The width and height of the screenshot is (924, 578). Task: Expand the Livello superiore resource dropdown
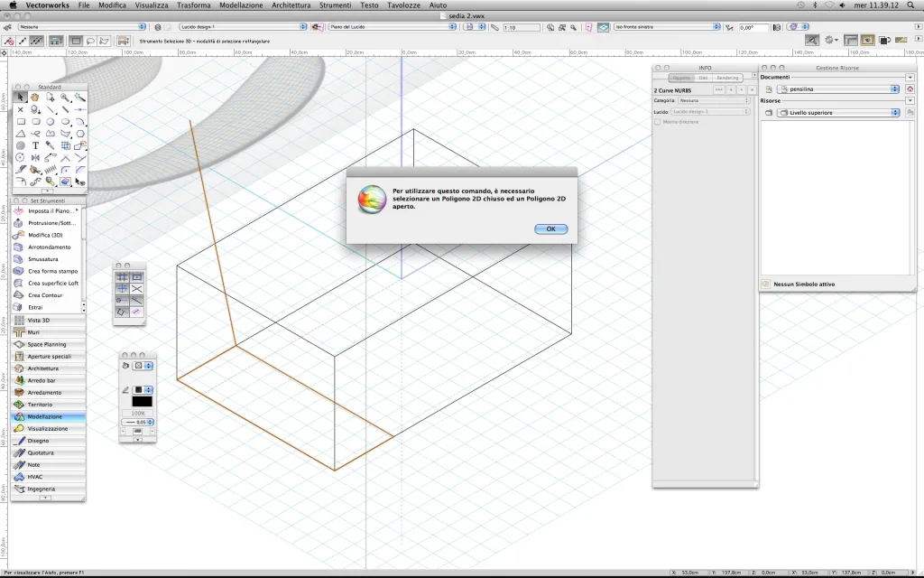[838, 113]
